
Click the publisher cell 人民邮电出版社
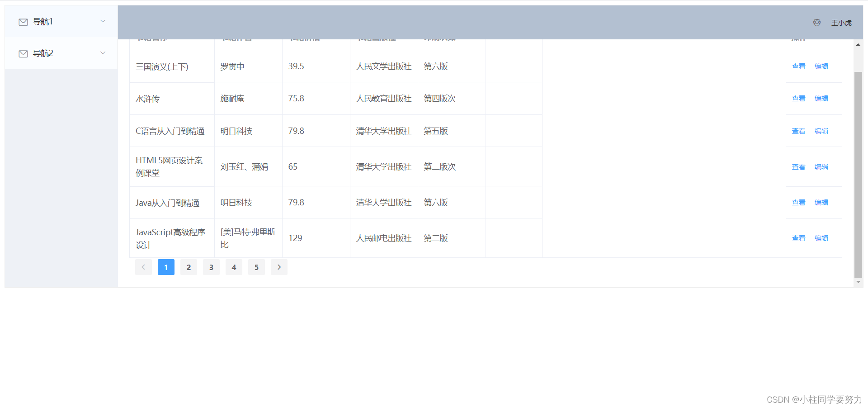pos(384,238)
